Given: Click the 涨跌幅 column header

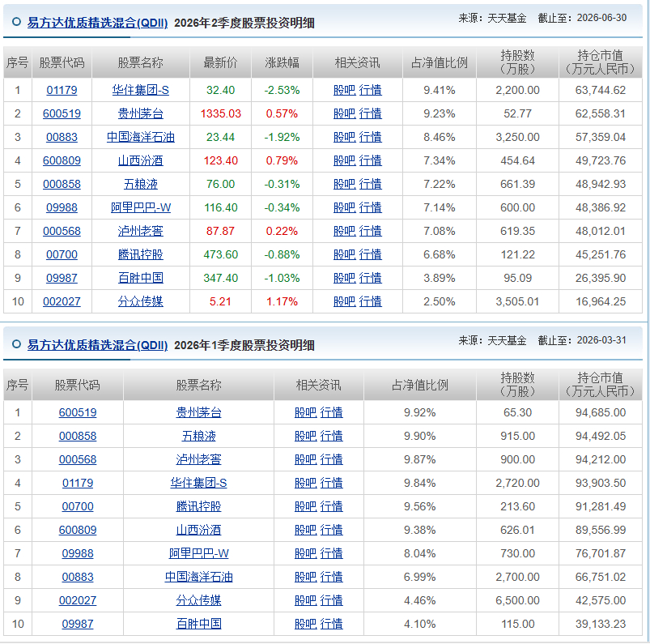Looking at the screenshot, I should [x=282, y=62].
